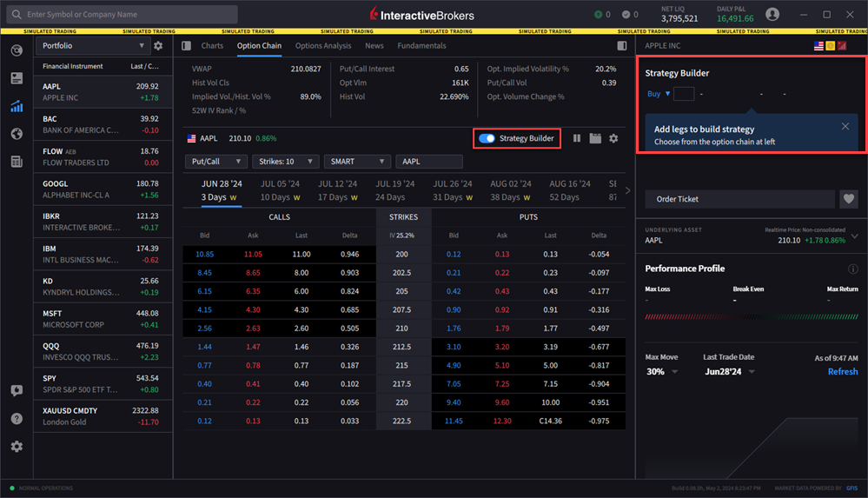Open the sidebar settings gear

coord(17,447)
